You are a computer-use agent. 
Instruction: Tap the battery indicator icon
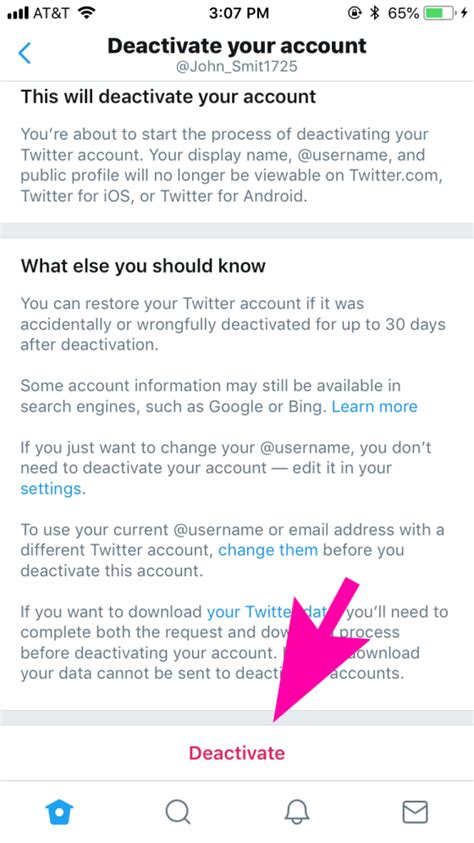438,13
